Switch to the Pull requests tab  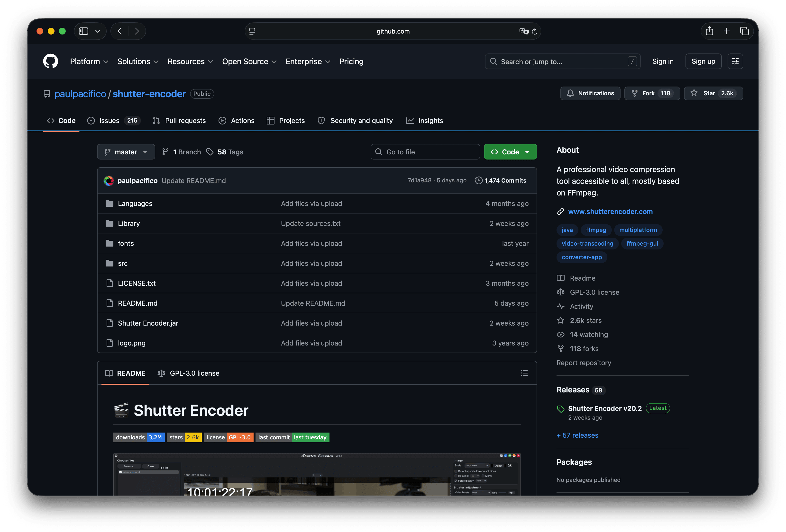[179, 121]
